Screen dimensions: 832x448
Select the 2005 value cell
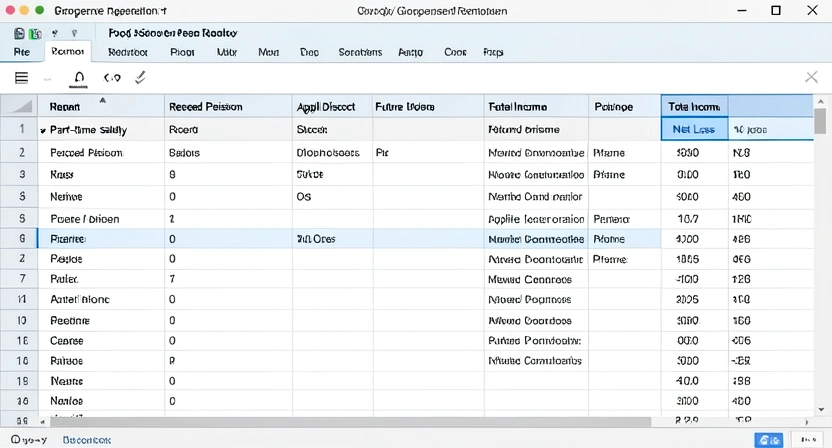(x=695, y=299)
